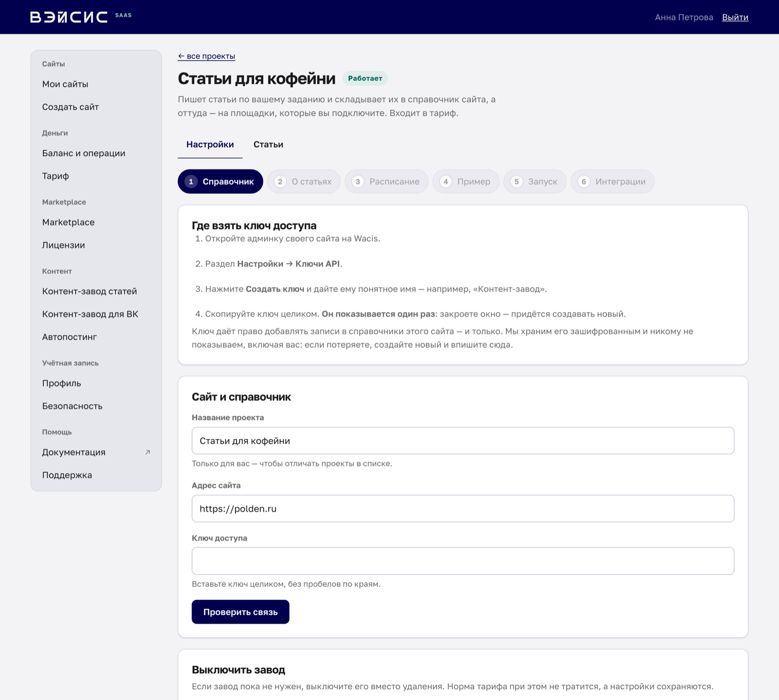779x700 pixels.
Task: Select step 1 Справочник
Action: click(220, 182)
